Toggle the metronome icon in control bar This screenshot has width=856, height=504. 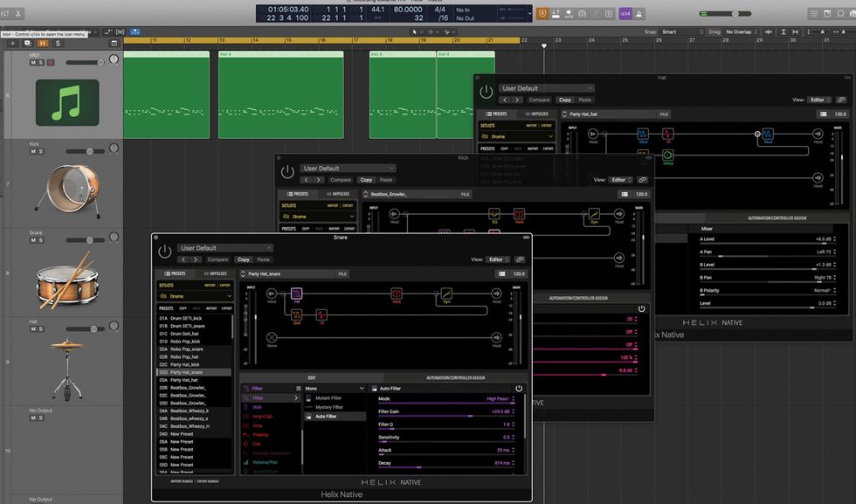(x=639, y=14)
